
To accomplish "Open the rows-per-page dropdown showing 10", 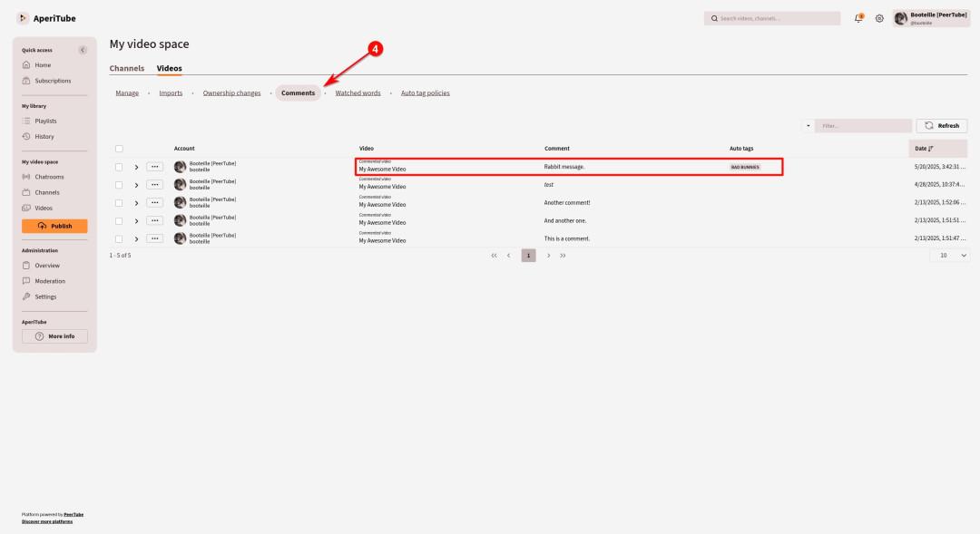I will pyautogui.click(x=948, y=256).
